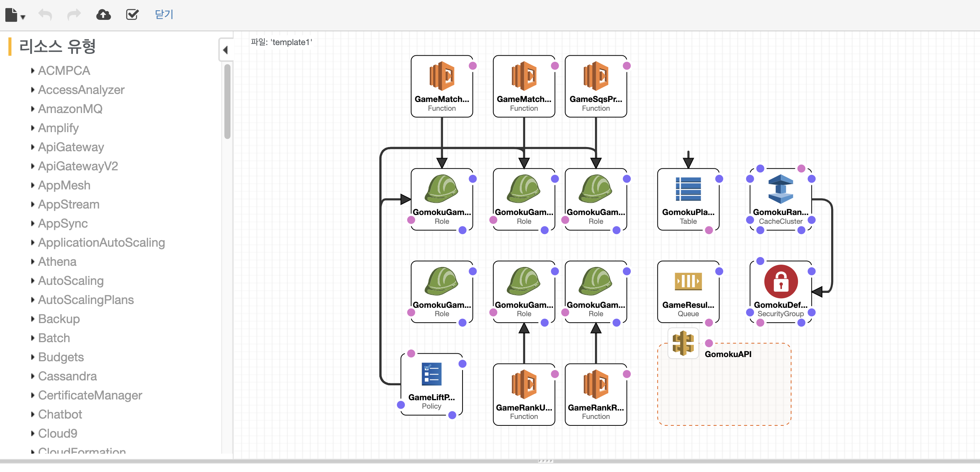Screen dimensions: 980x472
Task: Click purple connector dot on GomokuPla Table
Action: 719,179
